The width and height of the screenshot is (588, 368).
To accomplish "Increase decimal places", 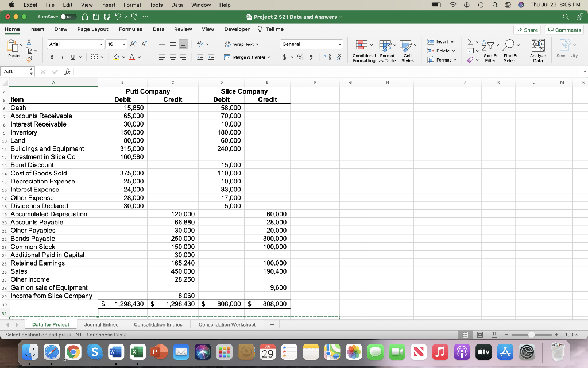I will [x=328, y=57].
